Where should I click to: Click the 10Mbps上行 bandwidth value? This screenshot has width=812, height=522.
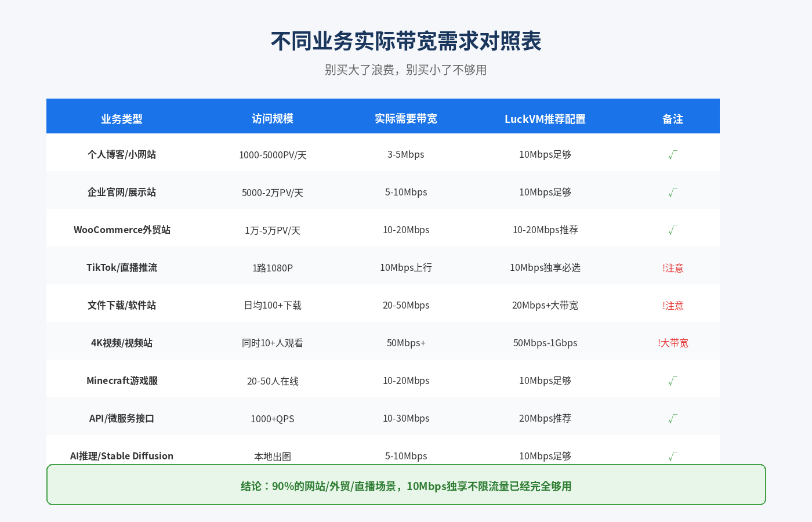406,267
